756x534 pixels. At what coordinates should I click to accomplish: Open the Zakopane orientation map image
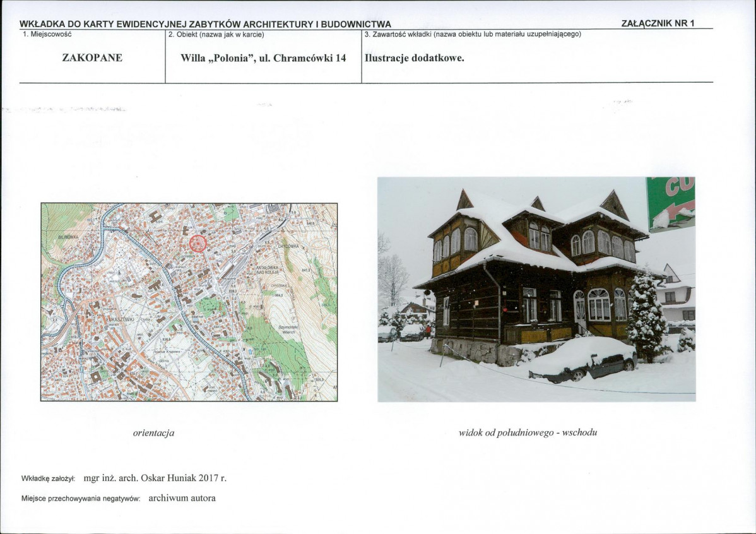coord(189,302)
